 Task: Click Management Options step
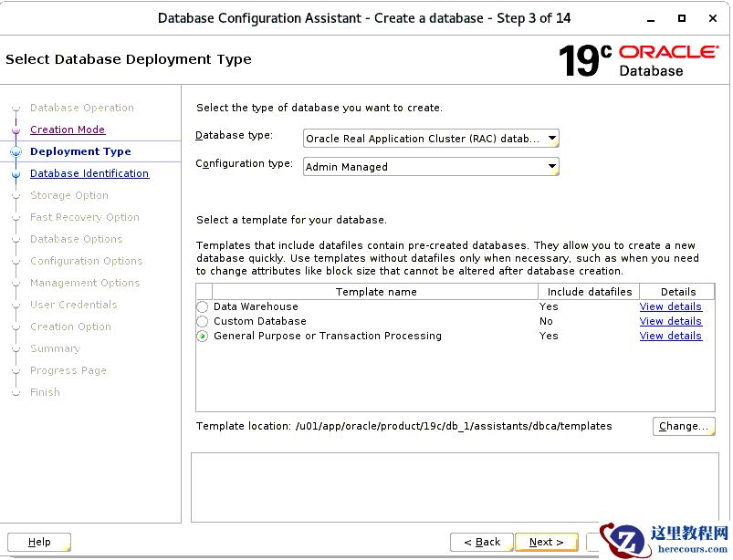[85, 283]
